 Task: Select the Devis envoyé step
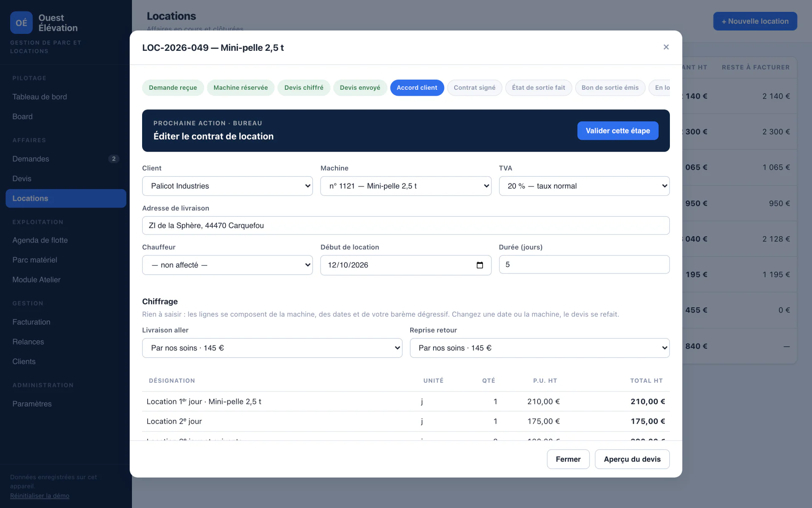pos(360,88)
